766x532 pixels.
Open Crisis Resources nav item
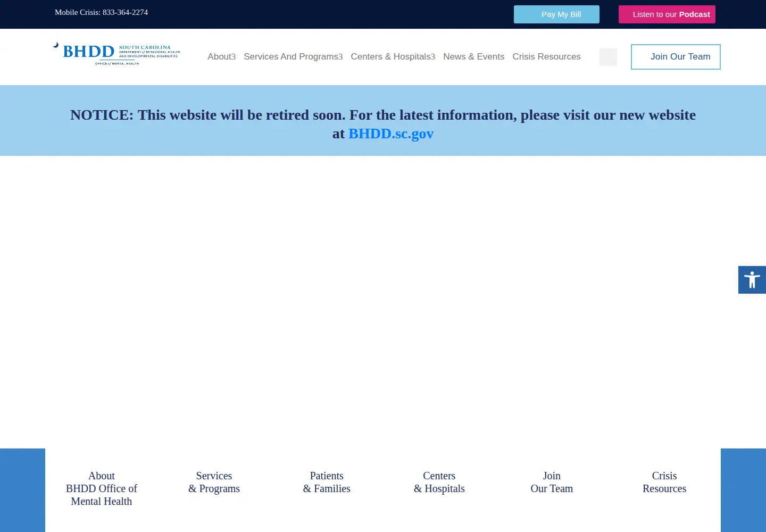pyautogui.click(x=546, y=56)
